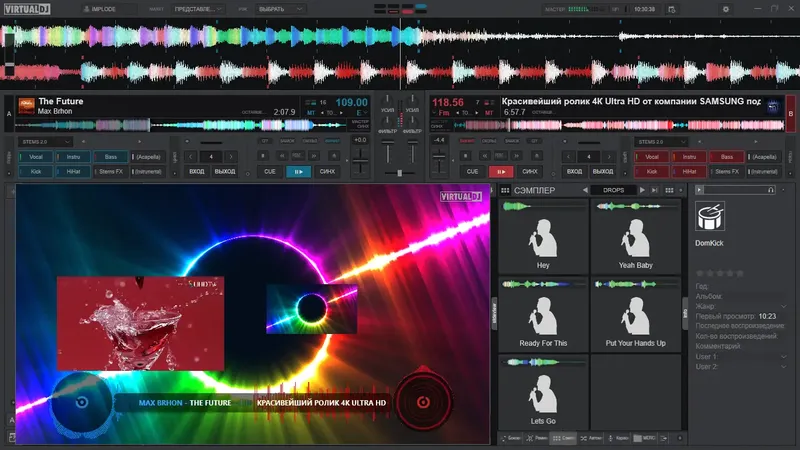Open sampler layout grid options icon

[669, 190]
